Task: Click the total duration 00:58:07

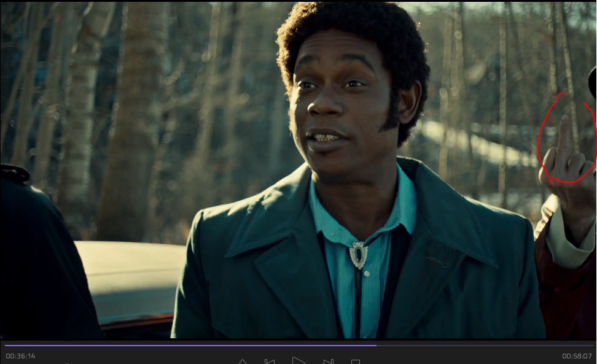Action: pyautogui.click(x=577, y=356)
